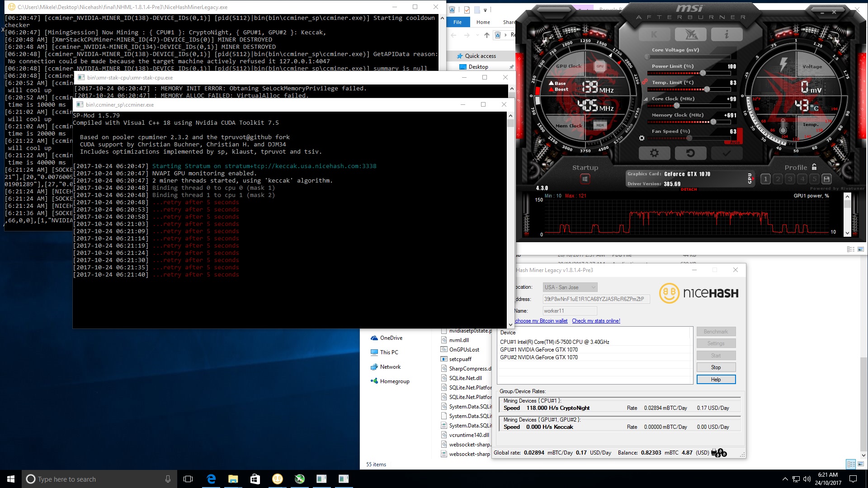Open the Quick Access Toolbar customize dropdown

pyautogui.click(x=485, y=10)
